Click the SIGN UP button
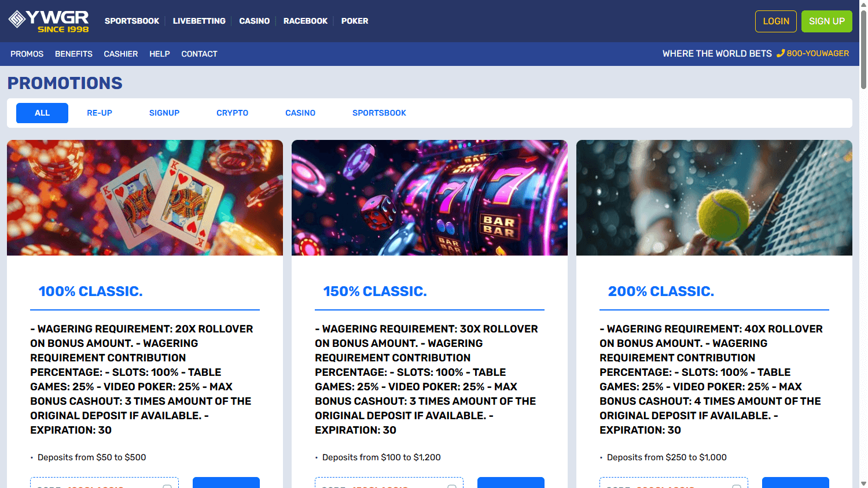This screenshot has width=868, height=488. click(826, 21)
